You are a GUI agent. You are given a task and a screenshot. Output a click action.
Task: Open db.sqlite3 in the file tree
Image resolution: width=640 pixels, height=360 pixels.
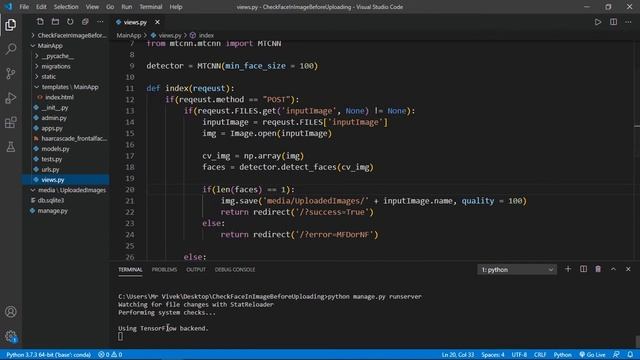pyautogui.click(x=51, y=200)
